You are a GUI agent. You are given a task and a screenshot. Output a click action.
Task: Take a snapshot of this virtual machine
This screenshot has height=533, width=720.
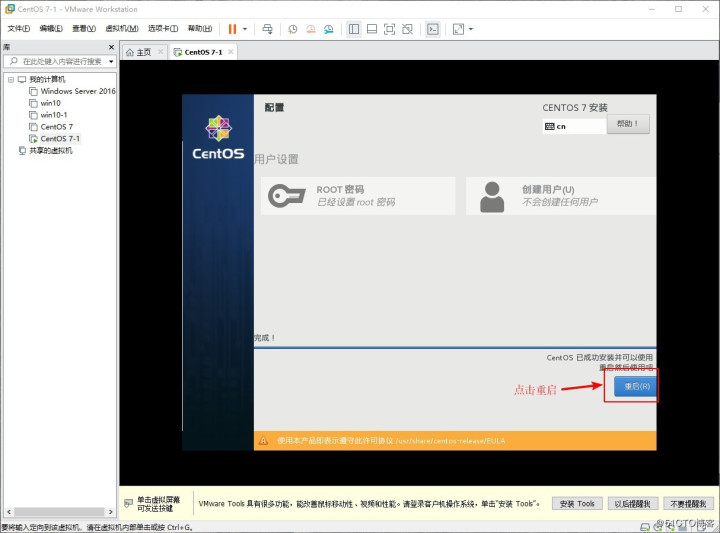[x=292, y=29]
